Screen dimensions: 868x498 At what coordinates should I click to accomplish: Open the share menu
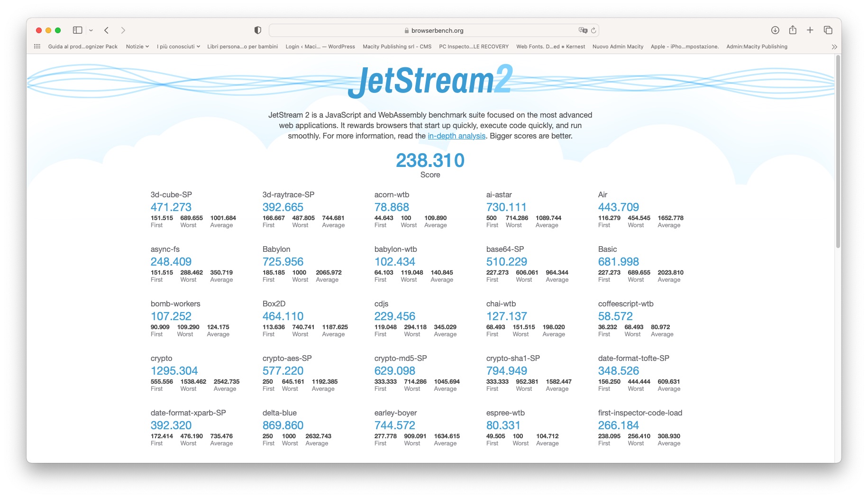[793, 30]
